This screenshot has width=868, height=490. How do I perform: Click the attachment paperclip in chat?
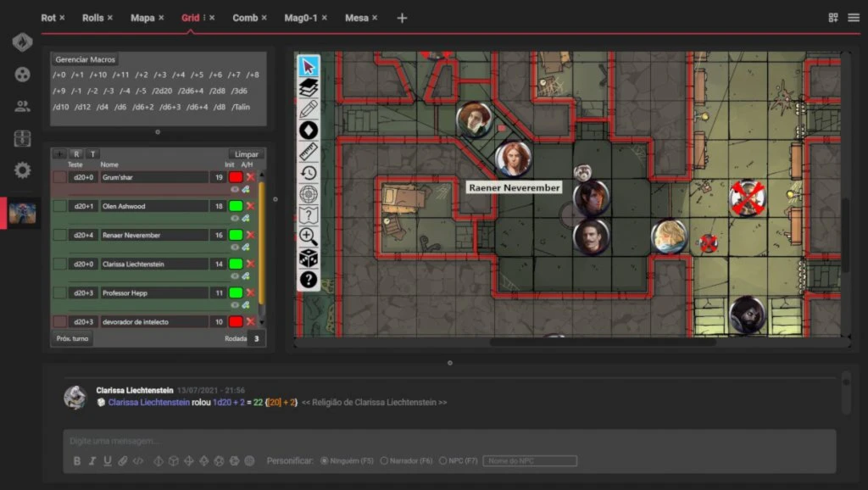coord(123,460)
